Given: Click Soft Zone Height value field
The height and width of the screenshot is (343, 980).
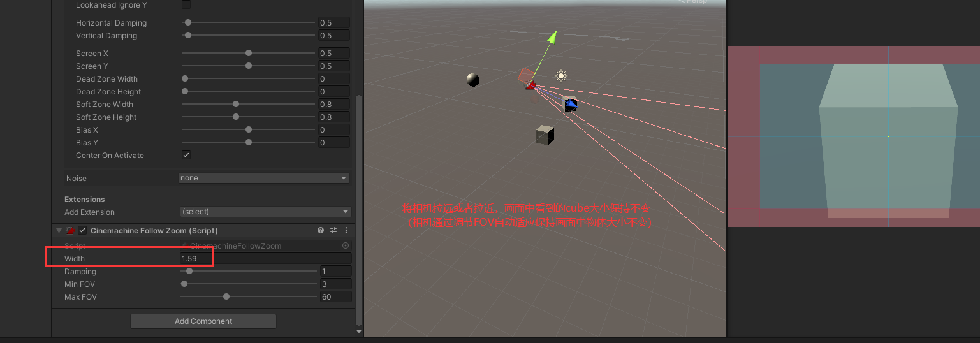Looking at the screenshot, I should click(x=333, y=117).
